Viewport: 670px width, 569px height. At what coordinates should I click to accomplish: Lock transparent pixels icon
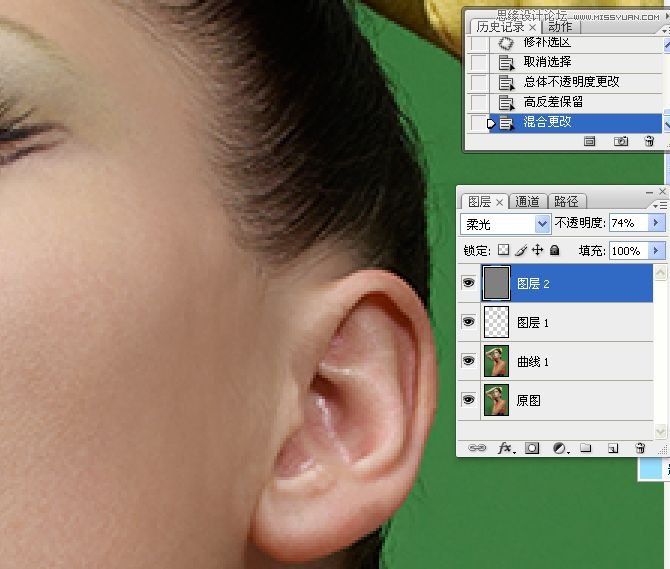[504, 250]
